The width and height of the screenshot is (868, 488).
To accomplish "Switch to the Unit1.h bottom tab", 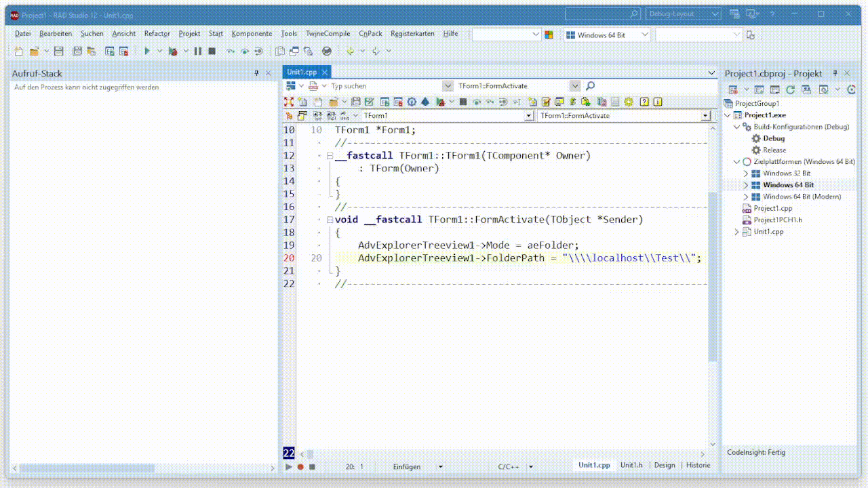I will (x=631, y=465).
